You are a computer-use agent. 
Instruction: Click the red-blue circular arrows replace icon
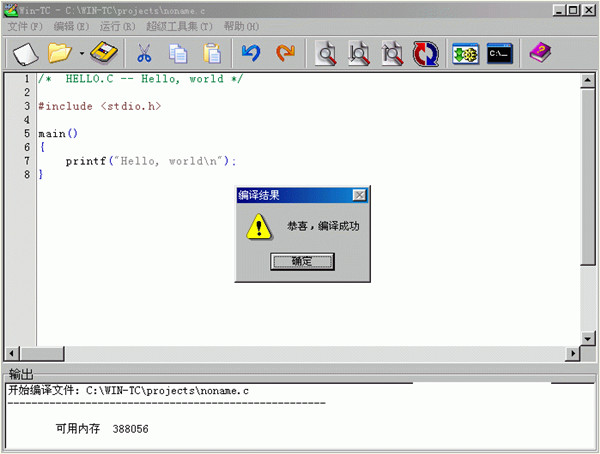pyautogui.click(x=426, y=54)
